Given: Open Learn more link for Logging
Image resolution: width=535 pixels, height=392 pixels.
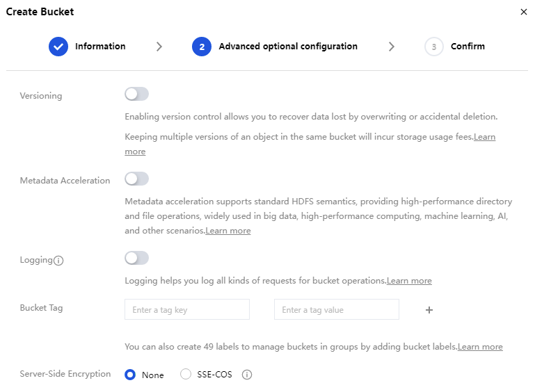Looking at the screenshot, I should pos(409,281).
